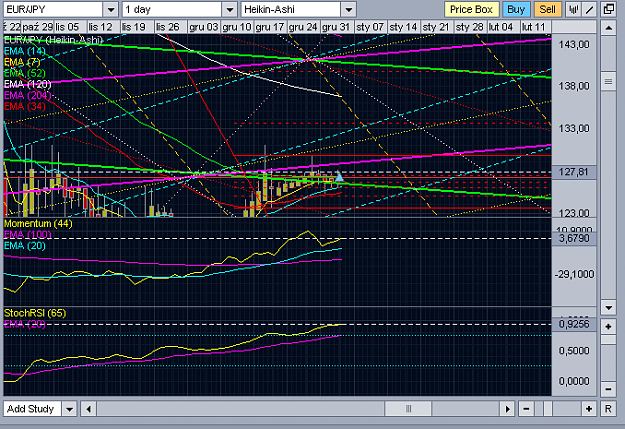Click the detach window icon
This screenshot has width=625, height=429.
[609, 9]
